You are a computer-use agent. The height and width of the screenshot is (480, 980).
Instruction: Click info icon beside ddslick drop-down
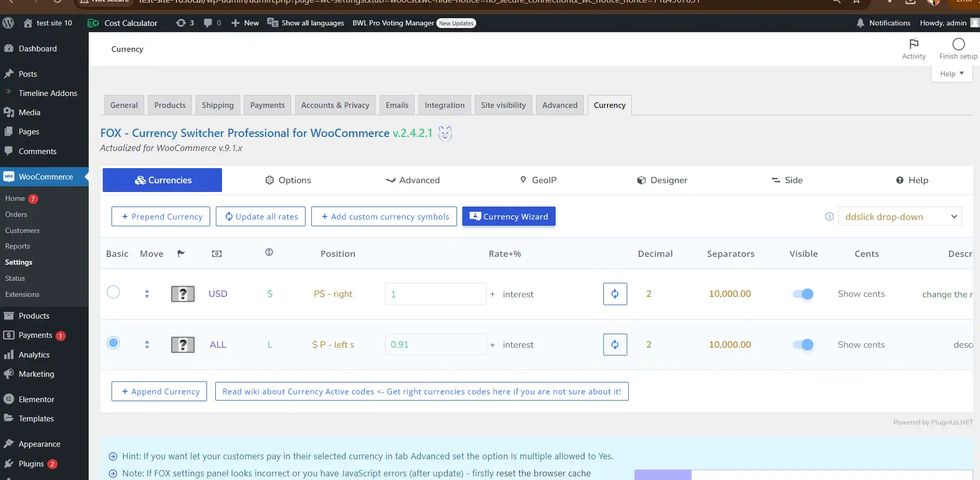(x=829, y=216)
